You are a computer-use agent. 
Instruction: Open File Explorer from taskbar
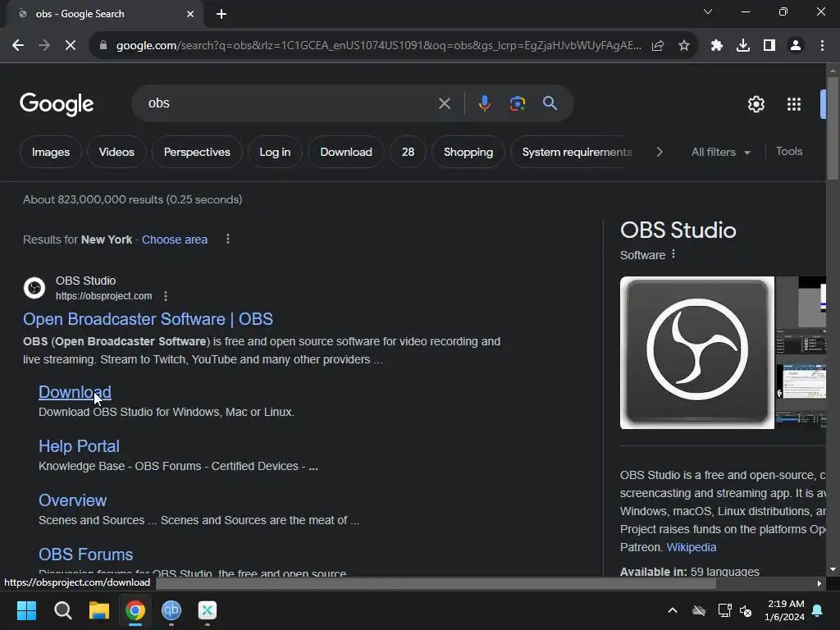click(99, 610)
